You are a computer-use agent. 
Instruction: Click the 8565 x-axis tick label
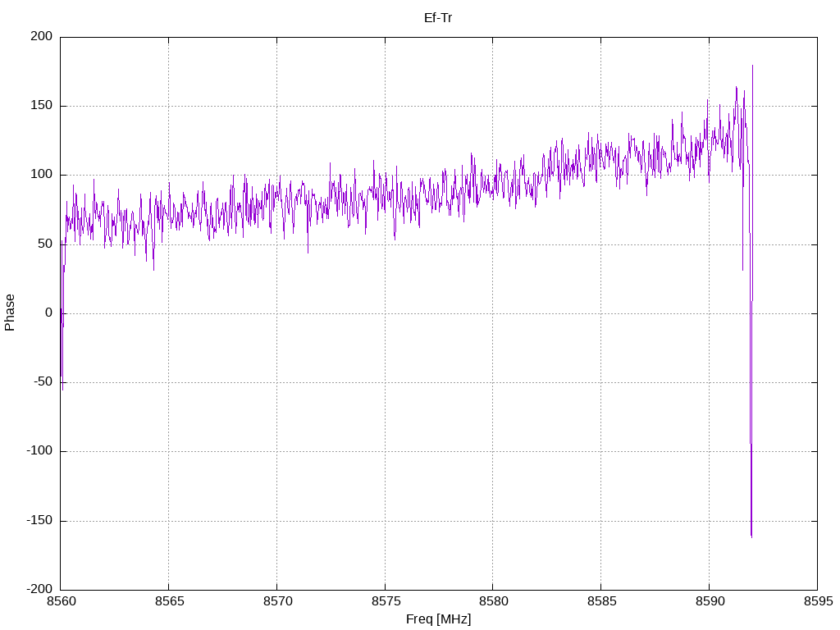(x=168, y=602)
